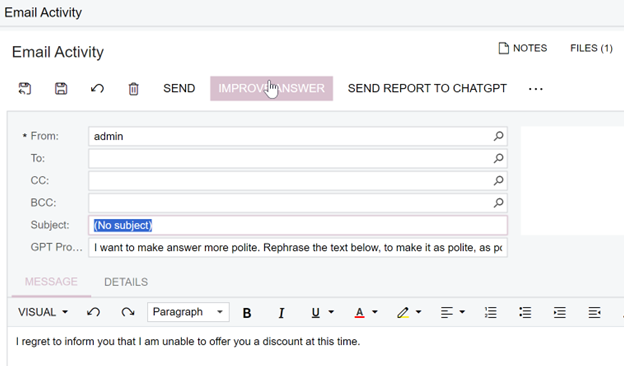Viewport: 624px width, 366px height.
Task: Open the text alignment dropdown arrow
Action: (462, 312)
